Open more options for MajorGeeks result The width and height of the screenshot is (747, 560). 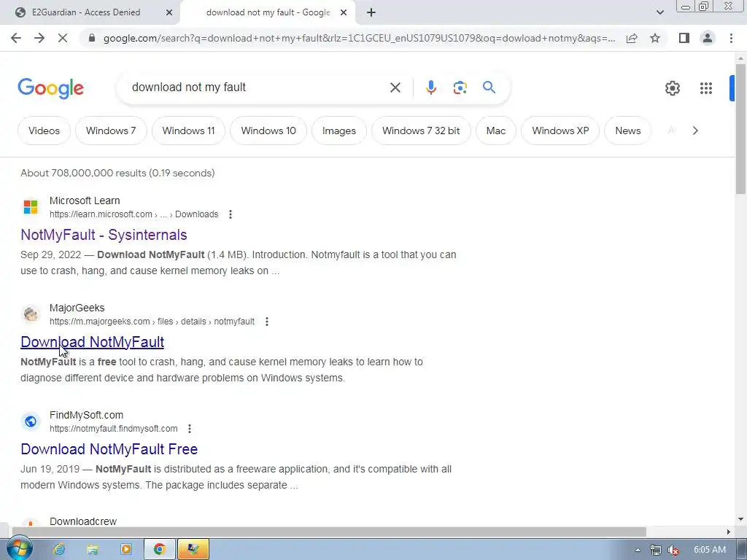tap(267, 322)
